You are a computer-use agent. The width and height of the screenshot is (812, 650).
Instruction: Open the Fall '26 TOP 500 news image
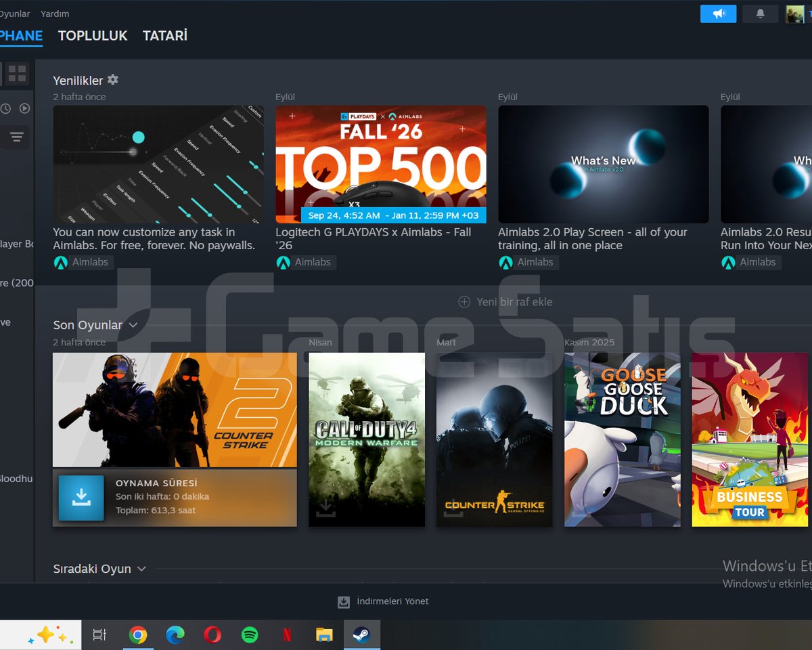(381, 165)
